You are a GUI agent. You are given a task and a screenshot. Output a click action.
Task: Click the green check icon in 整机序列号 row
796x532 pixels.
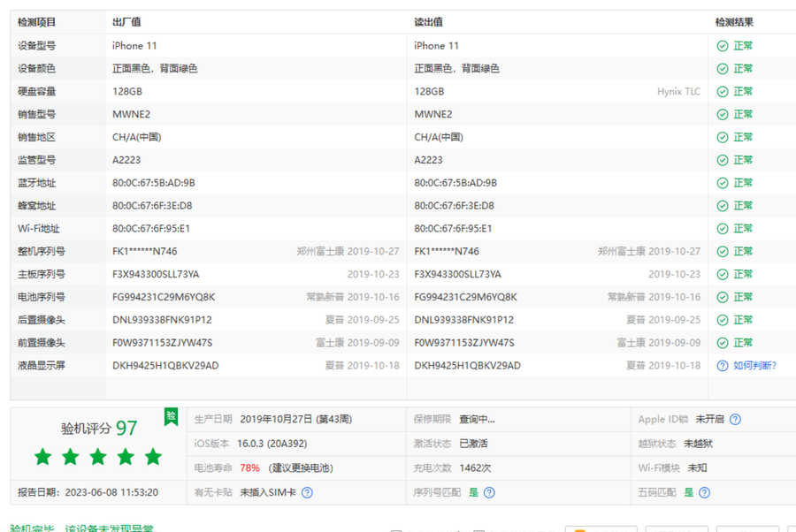(x=723, y=252)
